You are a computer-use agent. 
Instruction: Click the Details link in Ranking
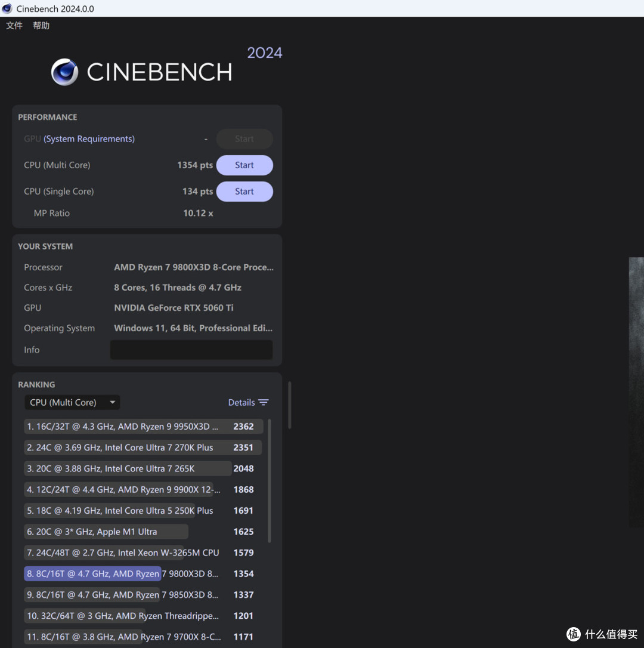point(241,403)
